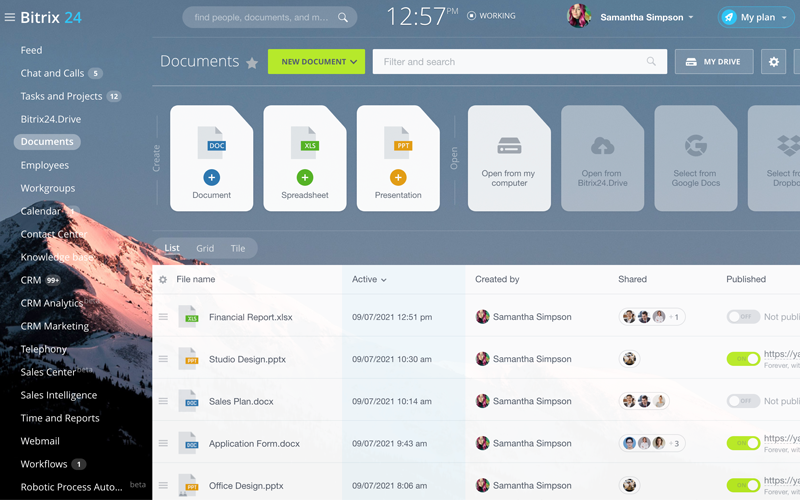Screen dimensions: 800x500
Task: Choose Open from Bitrix24.Drive card
Action: click(603, 158)
